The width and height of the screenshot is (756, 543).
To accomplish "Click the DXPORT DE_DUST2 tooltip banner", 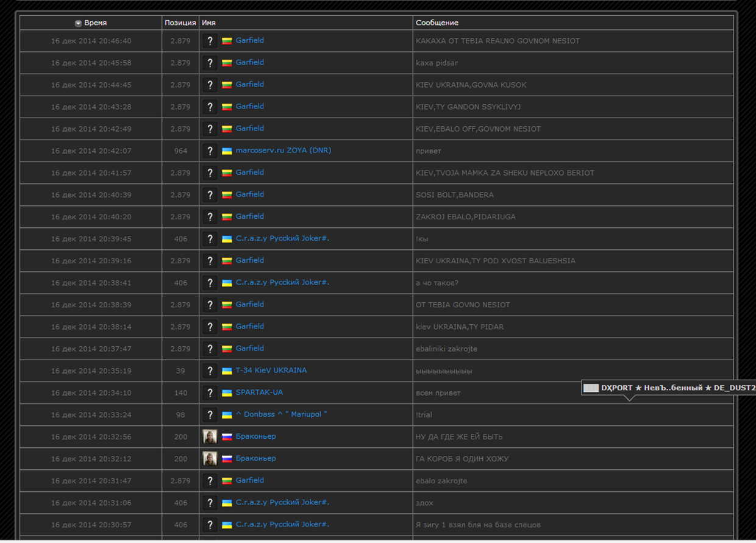I will tap(669, 388).
